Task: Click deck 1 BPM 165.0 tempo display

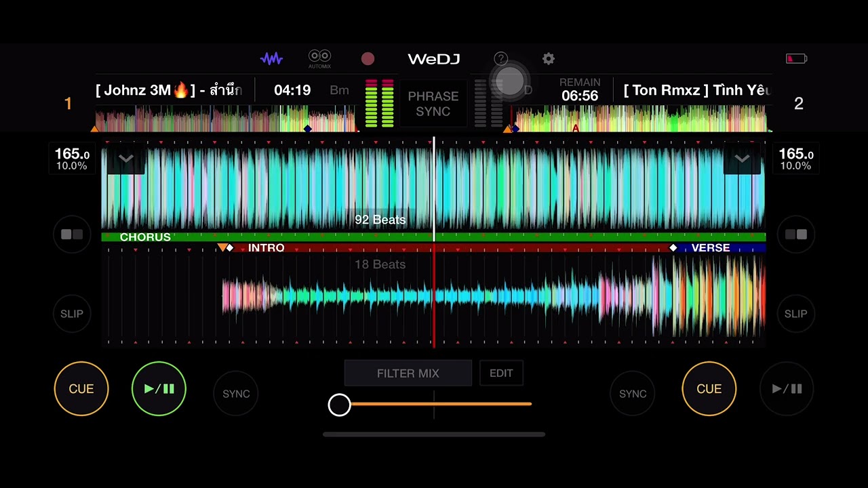Action: 72,159
